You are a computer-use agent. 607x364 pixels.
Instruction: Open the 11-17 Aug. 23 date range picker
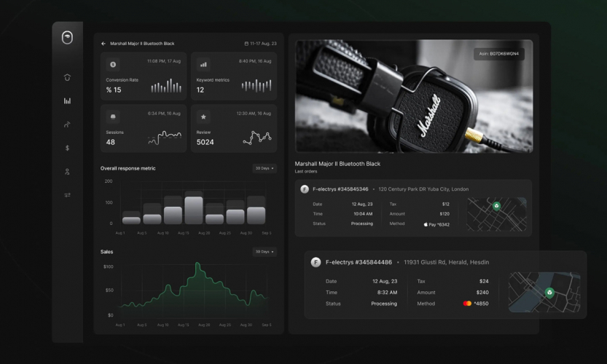261,44
